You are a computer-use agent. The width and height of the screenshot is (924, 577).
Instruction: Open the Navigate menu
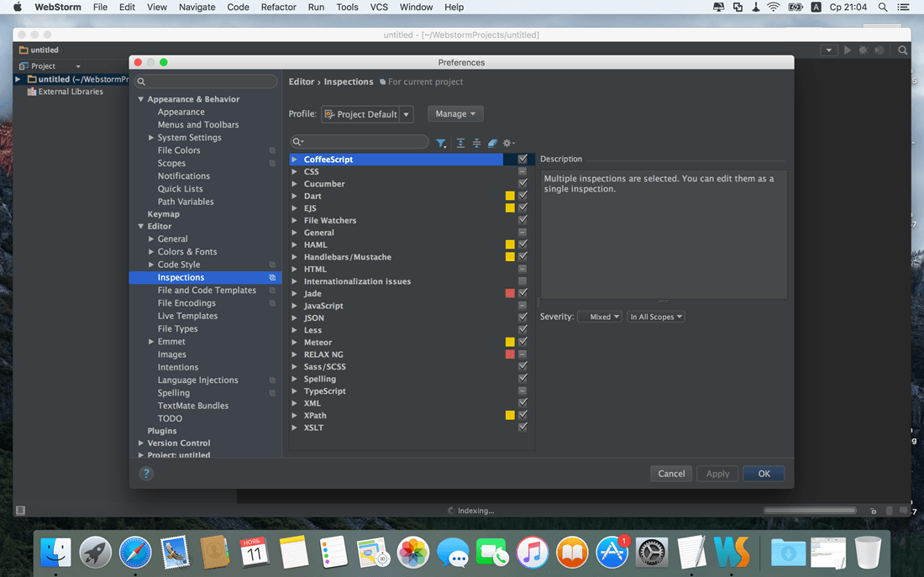[197, 7]
